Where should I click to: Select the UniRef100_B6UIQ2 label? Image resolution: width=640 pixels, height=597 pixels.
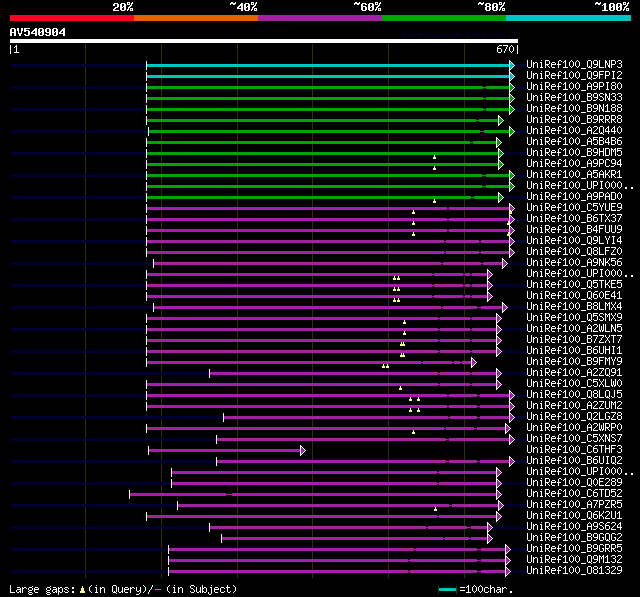574,461
